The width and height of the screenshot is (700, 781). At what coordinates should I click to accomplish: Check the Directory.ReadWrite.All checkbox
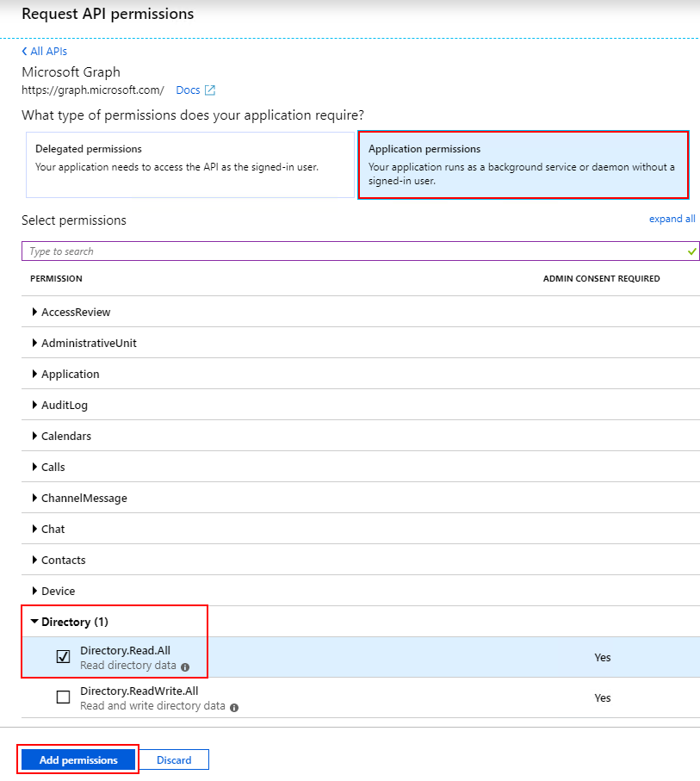point(63,697)
